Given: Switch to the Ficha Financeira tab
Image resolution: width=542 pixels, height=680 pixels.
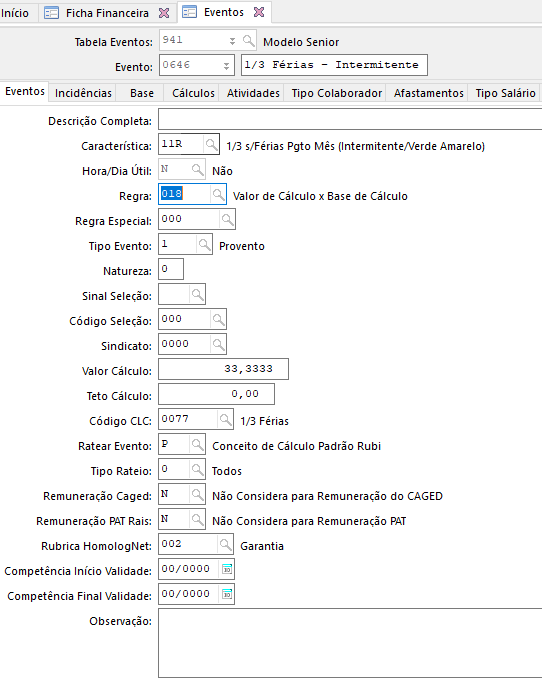Looking at the screenshot, I should click(x=107, y=13).
